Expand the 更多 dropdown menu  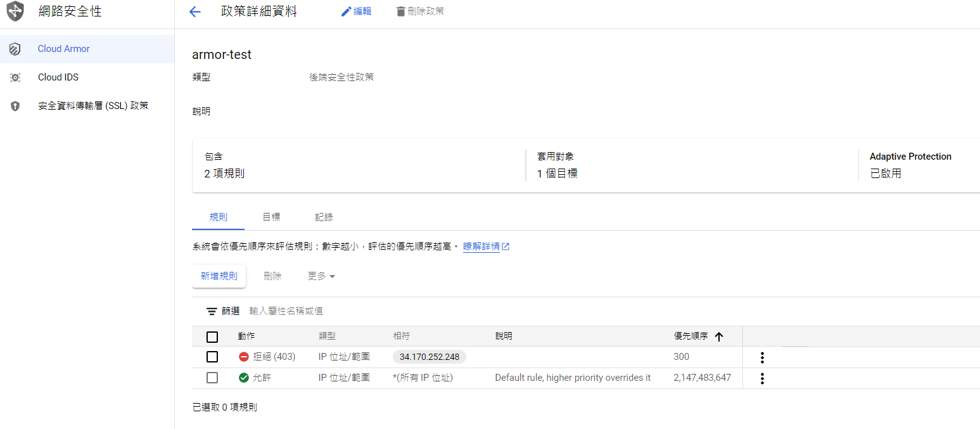pos(321,276)
